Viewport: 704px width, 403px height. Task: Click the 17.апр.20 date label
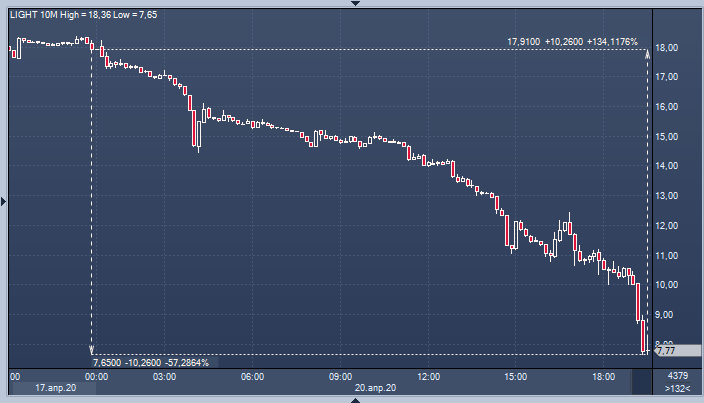[x=54, y=387]
